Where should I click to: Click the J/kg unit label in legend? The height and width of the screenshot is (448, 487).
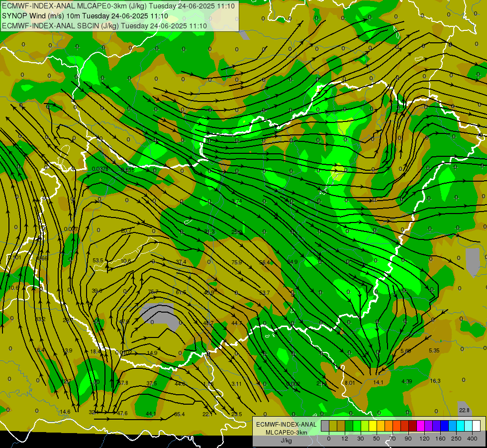click(286, 441)
